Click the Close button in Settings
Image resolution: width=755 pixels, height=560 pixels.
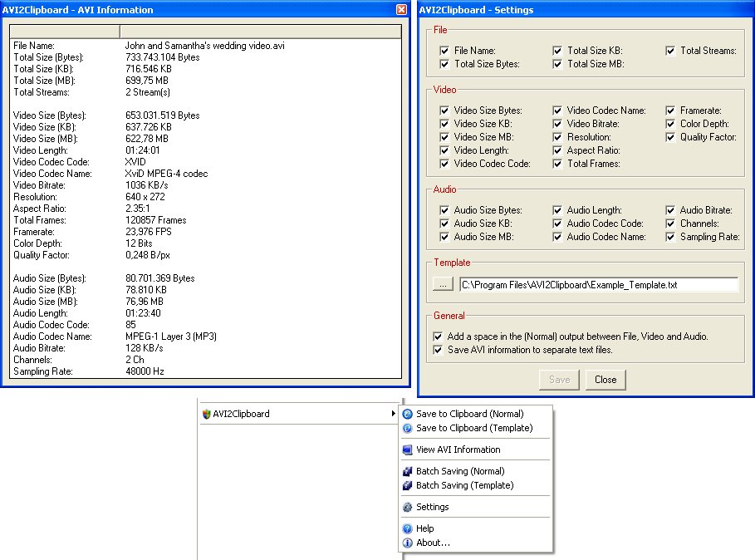605,380
